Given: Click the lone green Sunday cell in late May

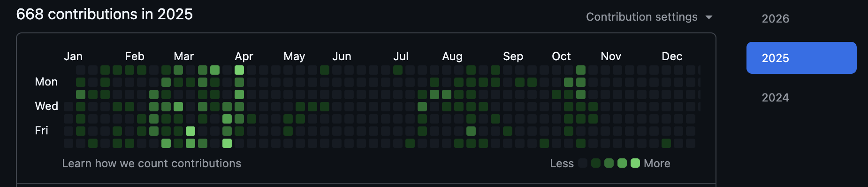Looking at the screenshot, I should [325, 70].
